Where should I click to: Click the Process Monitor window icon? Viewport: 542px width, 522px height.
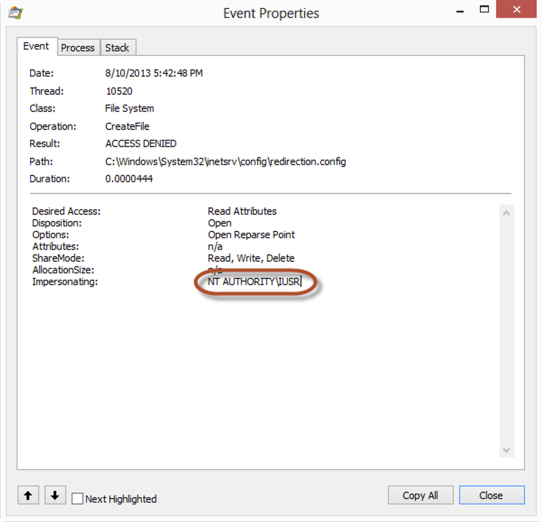15,13
